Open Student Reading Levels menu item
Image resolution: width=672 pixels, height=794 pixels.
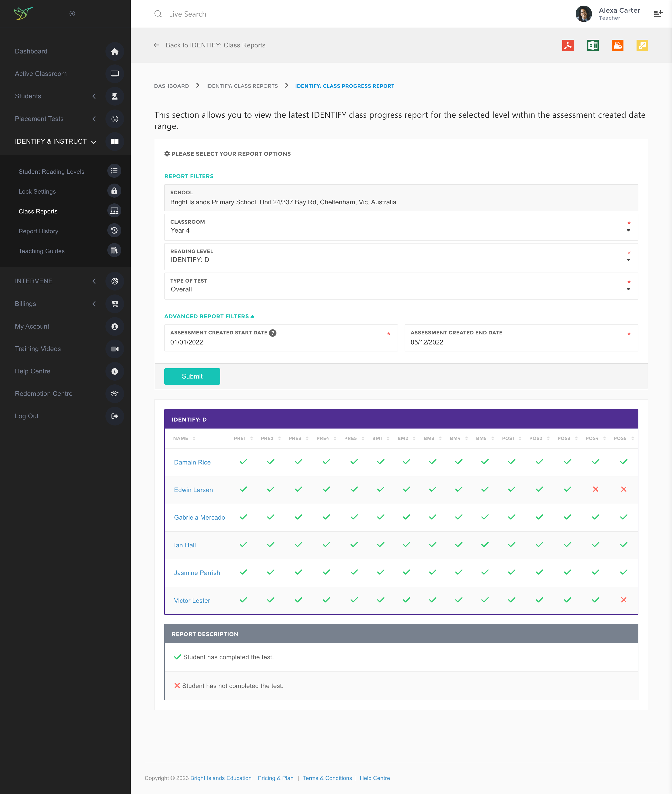[x=51, y=172]
